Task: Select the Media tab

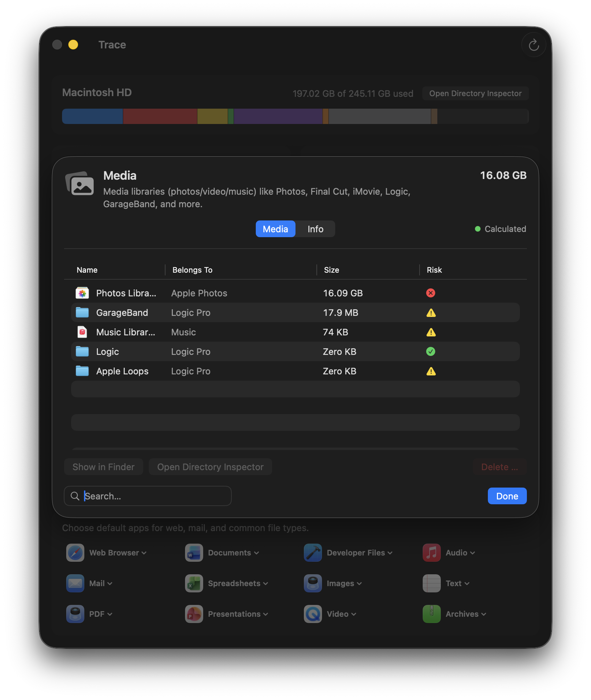Action: 275,229
